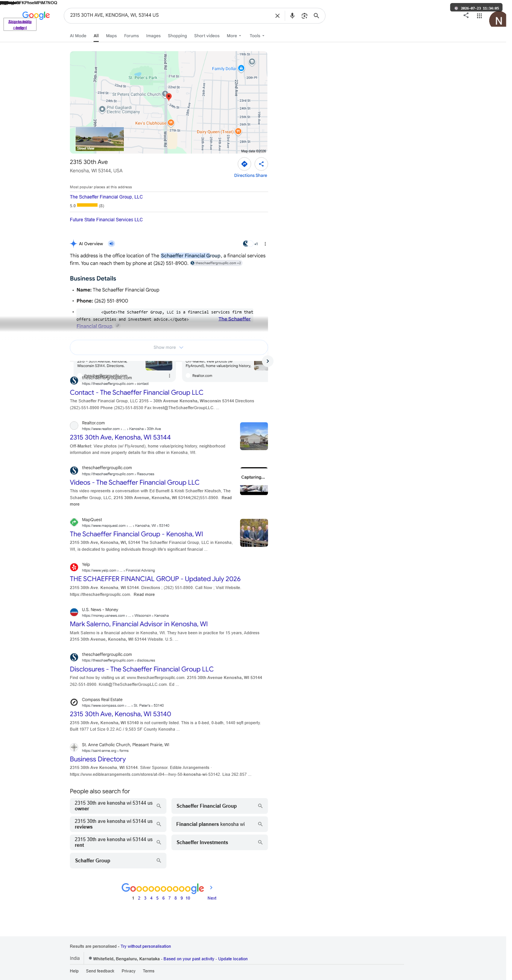Open Disclosures - The Schaeffer Financial Group LLC

coord(142,669)
